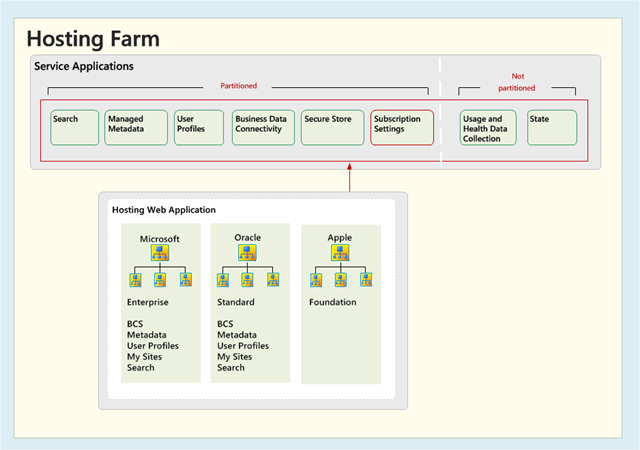This screenshot has height=450, width=640.
Task: Click My Sites in the Oracle list
Action: [235, 357]
